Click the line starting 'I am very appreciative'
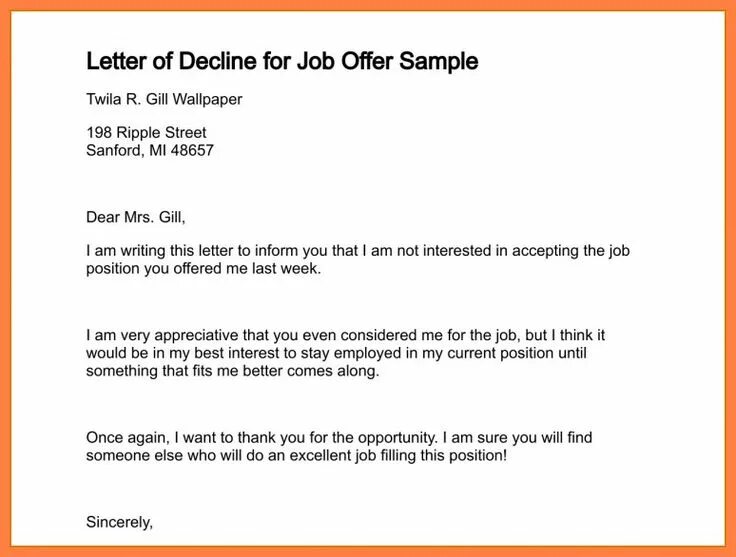Viewport: 736px width, 557px height. 345,335
